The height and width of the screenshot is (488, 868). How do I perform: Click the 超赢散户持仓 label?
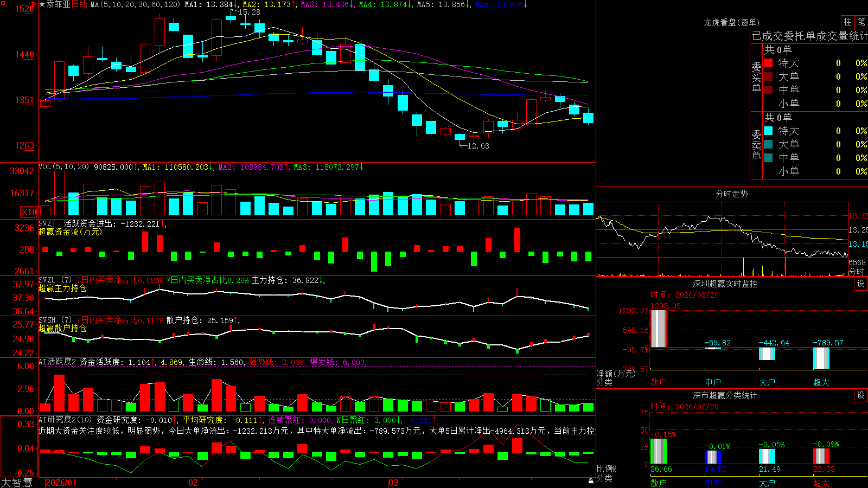(x=62, y=328)
